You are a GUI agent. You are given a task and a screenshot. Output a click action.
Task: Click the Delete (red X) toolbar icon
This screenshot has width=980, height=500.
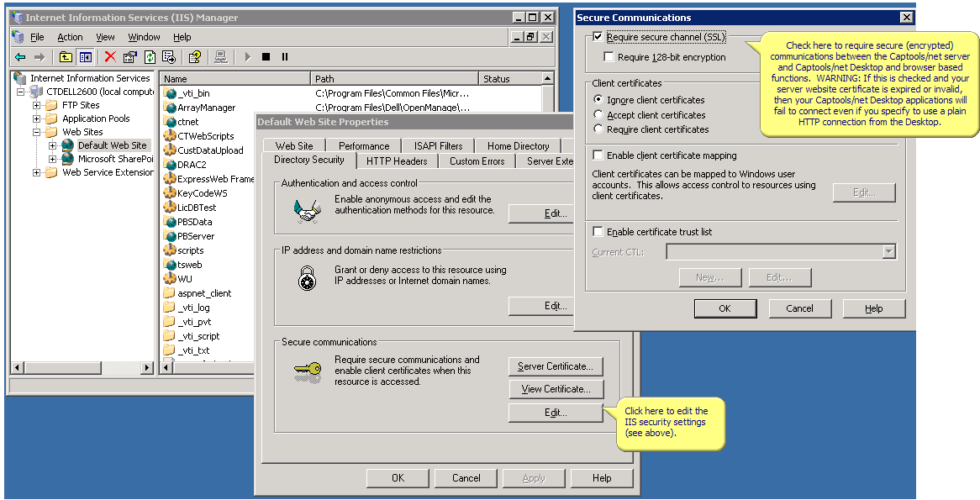click(x=109, y=57)
